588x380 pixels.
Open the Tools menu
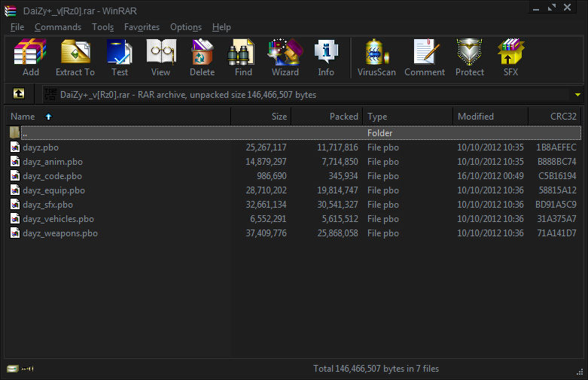[x=102, y=27]
